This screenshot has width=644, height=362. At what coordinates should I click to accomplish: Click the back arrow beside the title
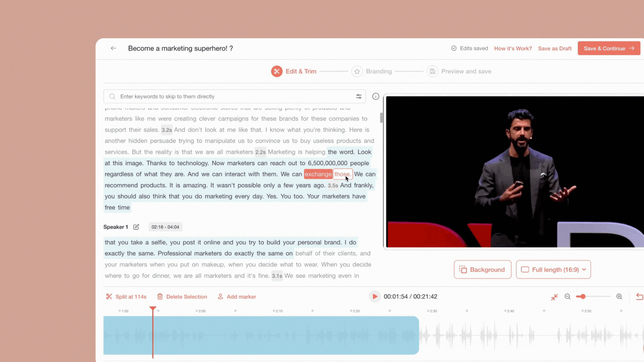(114, 48)
